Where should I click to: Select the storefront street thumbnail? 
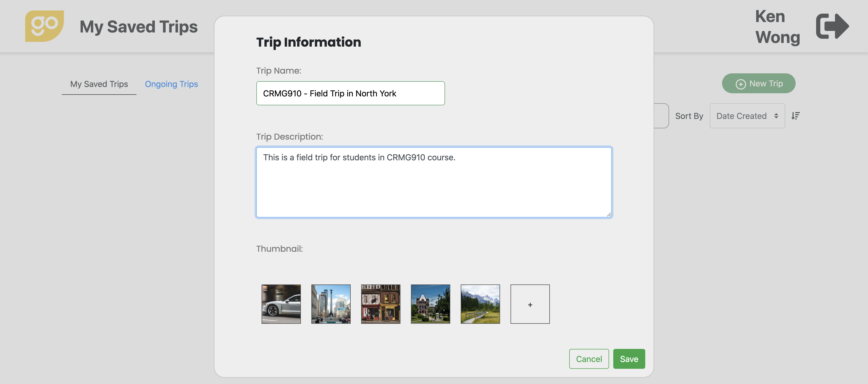pos(381,304)
